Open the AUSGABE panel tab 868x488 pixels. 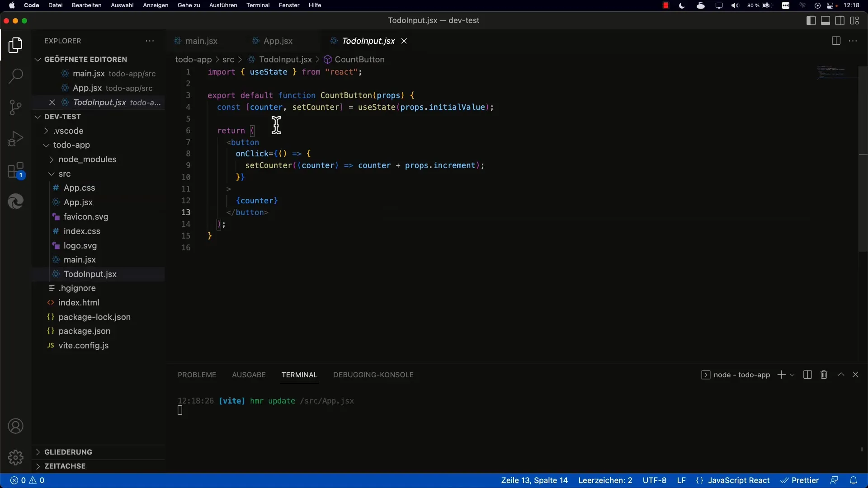249,375
